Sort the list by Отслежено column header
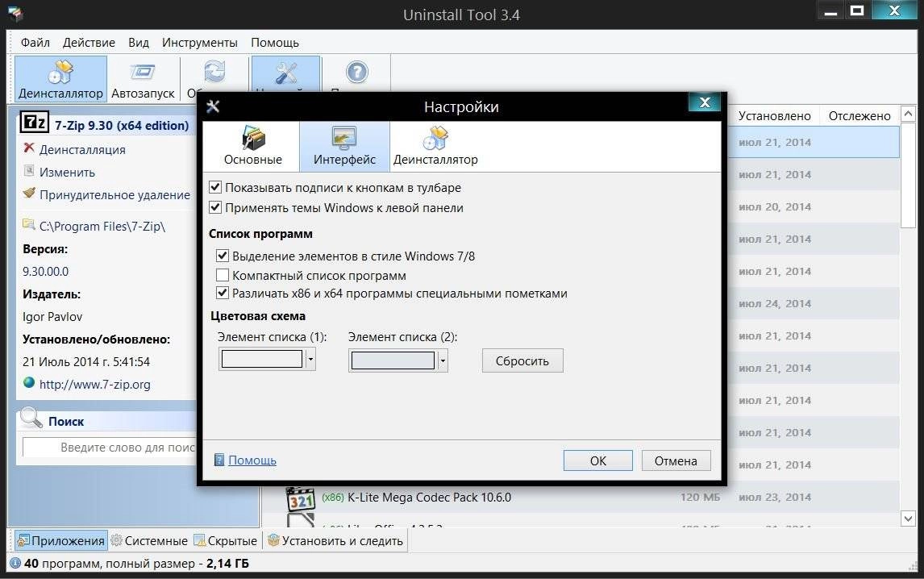The image size is (924, 579). [x=859, y=116]
